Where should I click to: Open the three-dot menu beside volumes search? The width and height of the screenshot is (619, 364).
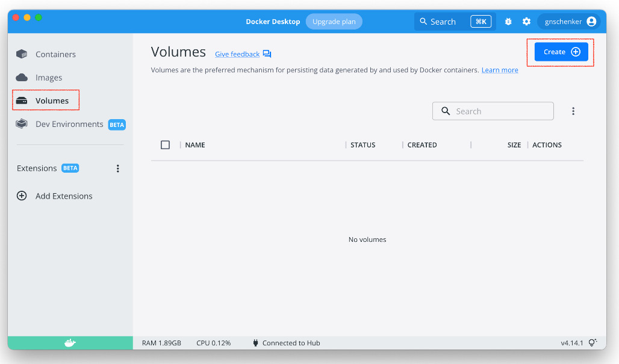pos(573,111)
